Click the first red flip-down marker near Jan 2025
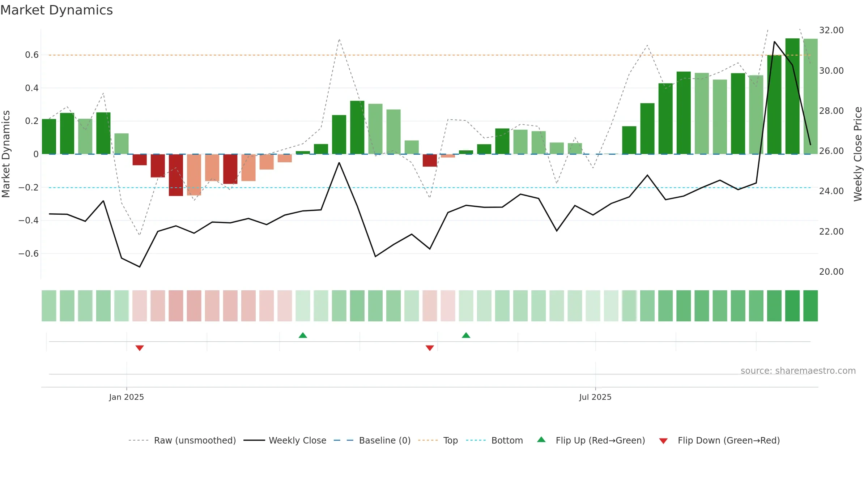 [140, 348]
